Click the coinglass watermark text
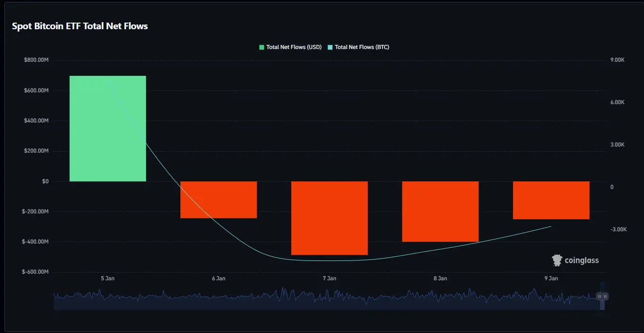Image resolution: width=644 pixels, height=333 pixels. point(581,260)
